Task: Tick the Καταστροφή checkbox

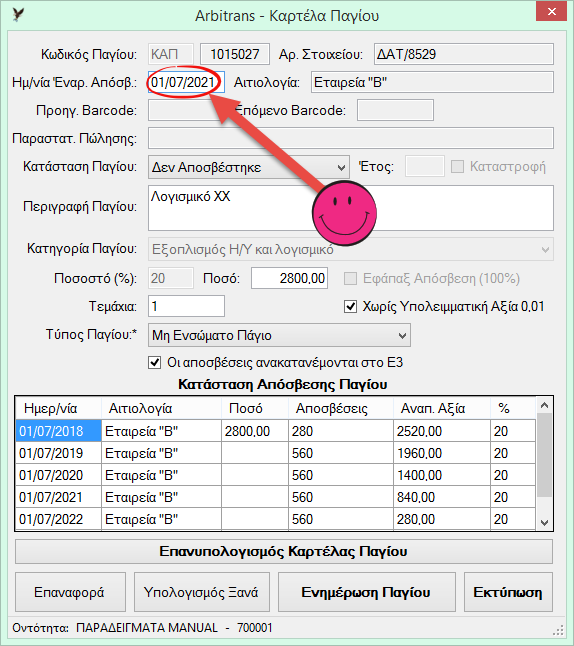Action: click(457, 166)
